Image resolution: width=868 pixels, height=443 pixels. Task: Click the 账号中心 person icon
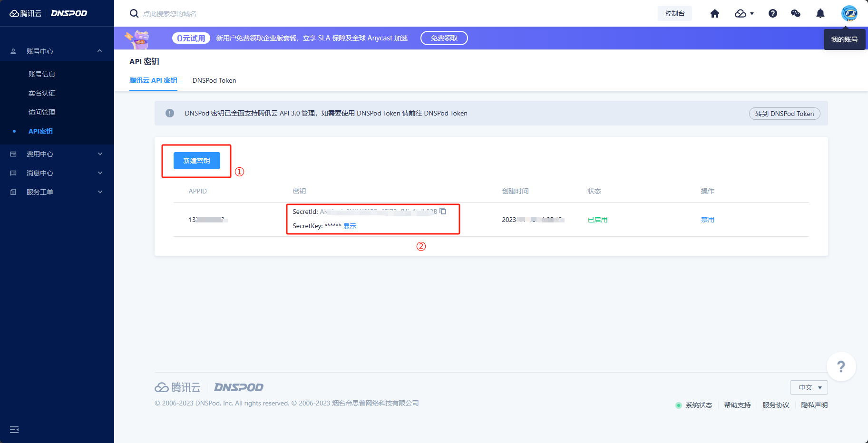pos(13,51)
